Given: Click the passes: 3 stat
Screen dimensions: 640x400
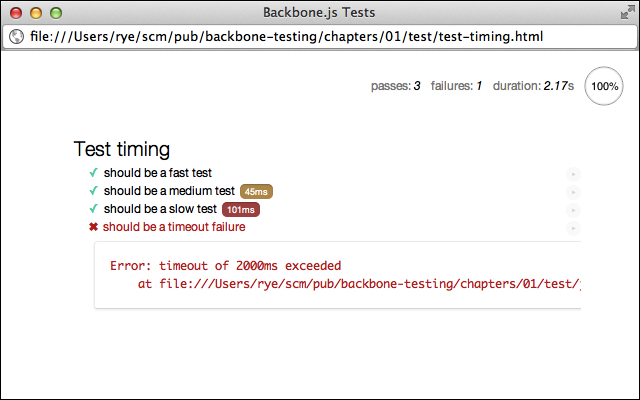Looking at the screenshot, I should click(x=396, y=86).
